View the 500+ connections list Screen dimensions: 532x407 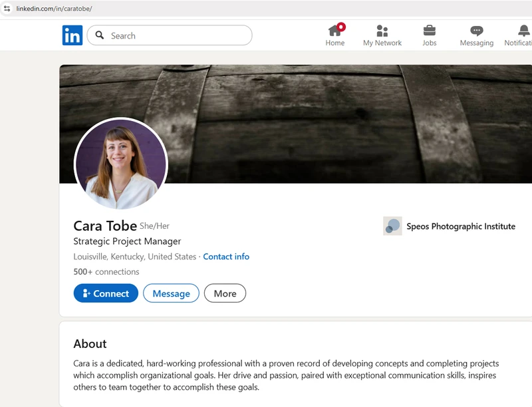(106, 271)
